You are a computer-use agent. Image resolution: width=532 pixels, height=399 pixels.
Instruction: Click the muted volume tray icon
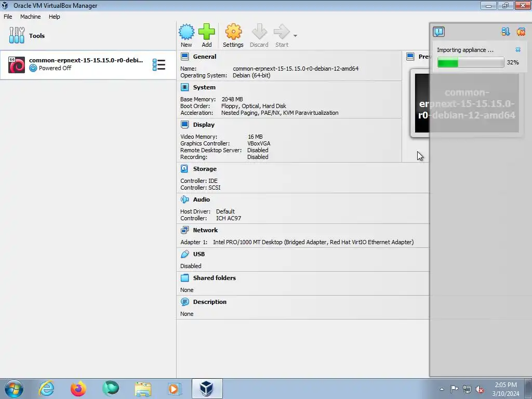(480, 390)
